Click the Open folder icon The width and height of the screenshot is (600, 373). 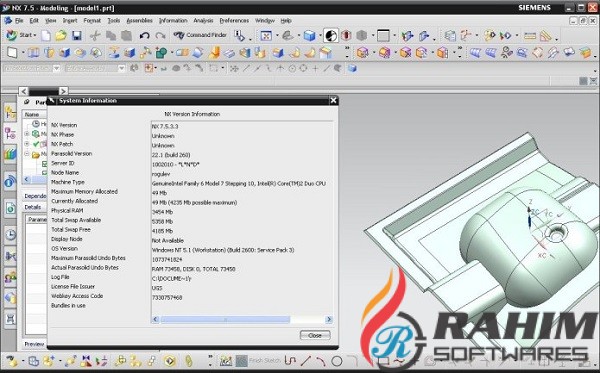(x=61, y=36)
